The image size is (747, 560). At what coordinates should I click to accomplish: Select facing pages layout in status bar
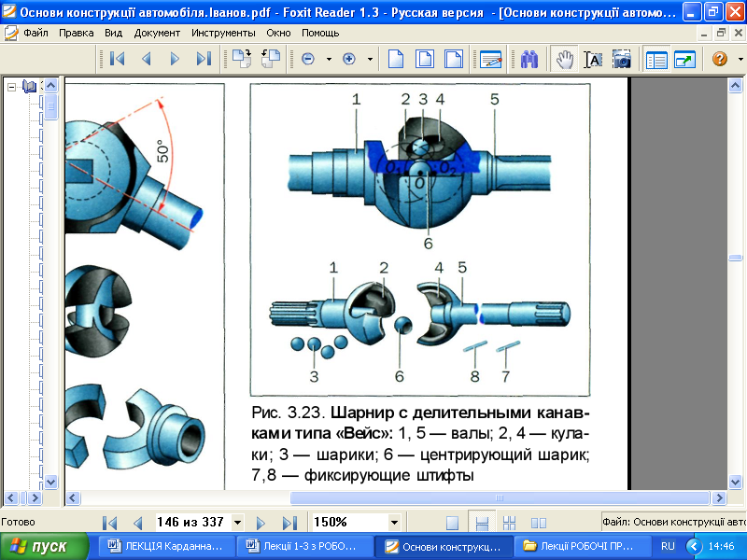[539, 523]
